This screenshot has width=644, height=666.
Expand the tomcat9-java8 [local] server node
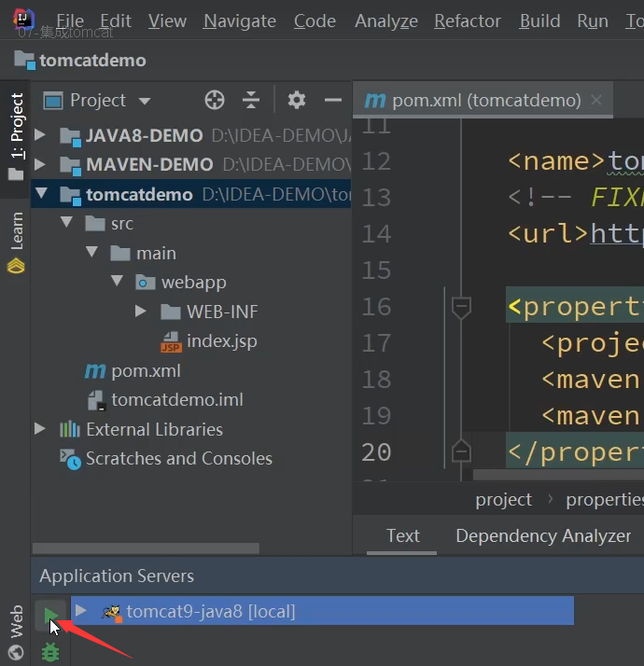[x=81, y=611]
